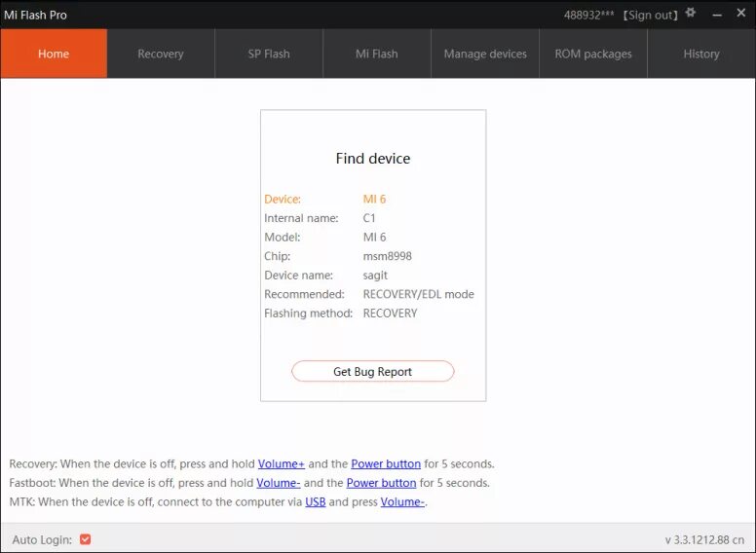Select the ROM packages tab
756x553 pixels.
pyautogui.click(x=593, y=54)
